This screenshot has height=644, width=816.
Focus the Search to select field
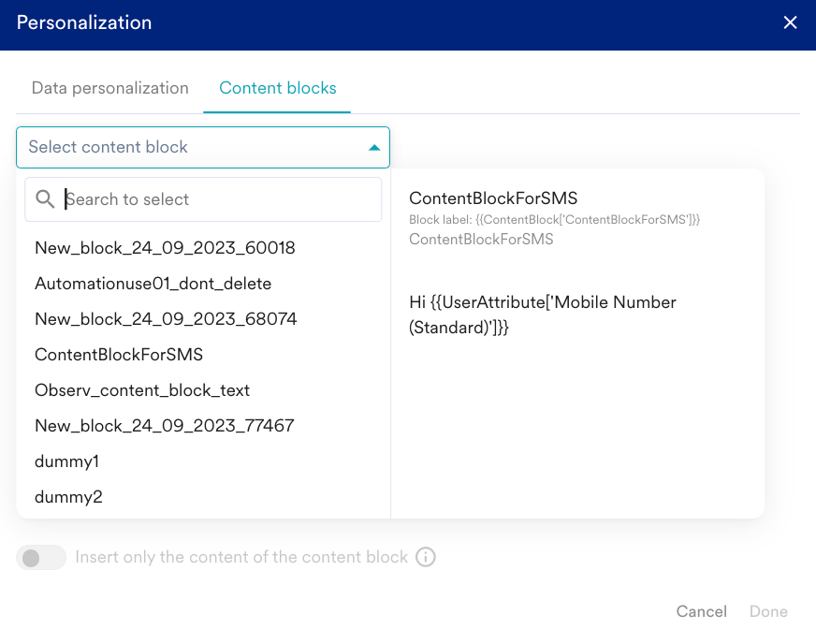(x=203, y=199)
